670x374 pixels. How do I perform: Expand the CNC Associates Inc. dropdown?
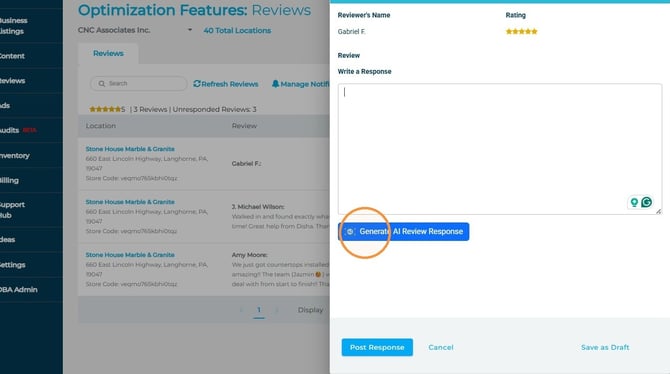coord(190,30)
